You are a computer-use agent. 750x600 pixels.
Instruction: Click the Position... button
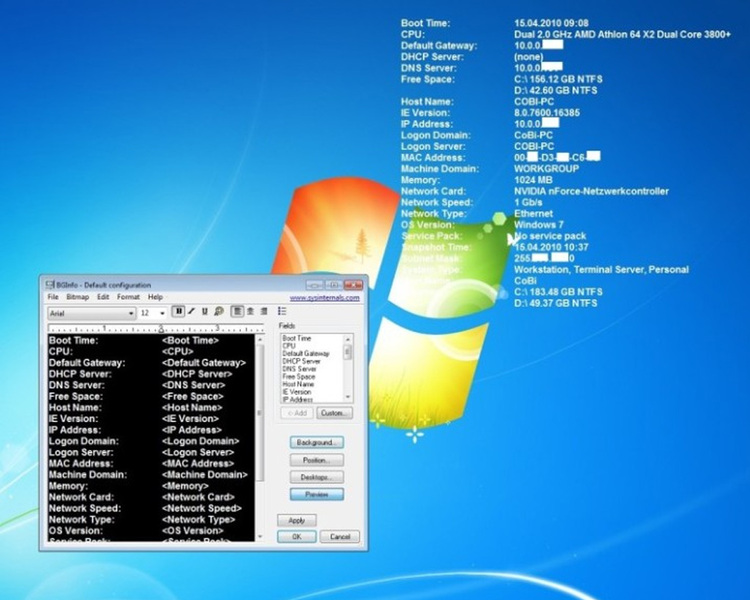pyautogui.click(x=317, y=460)
